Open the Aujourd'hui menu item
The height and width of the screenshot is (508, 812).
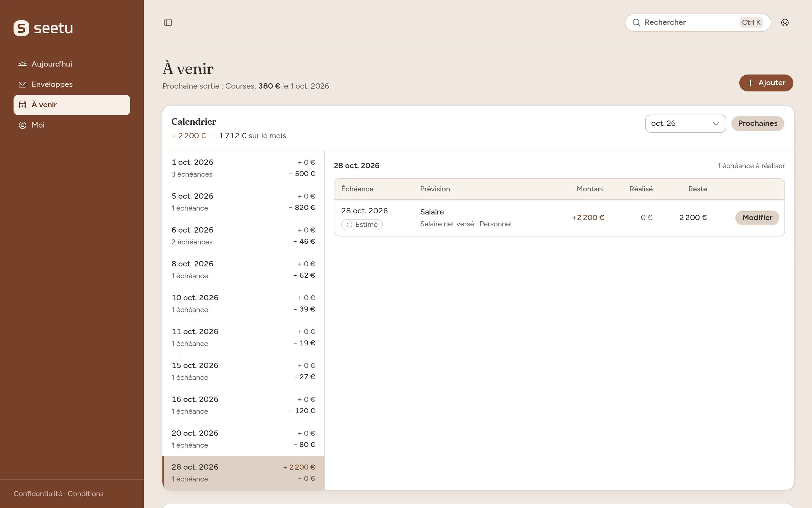[x=72, y=64]
